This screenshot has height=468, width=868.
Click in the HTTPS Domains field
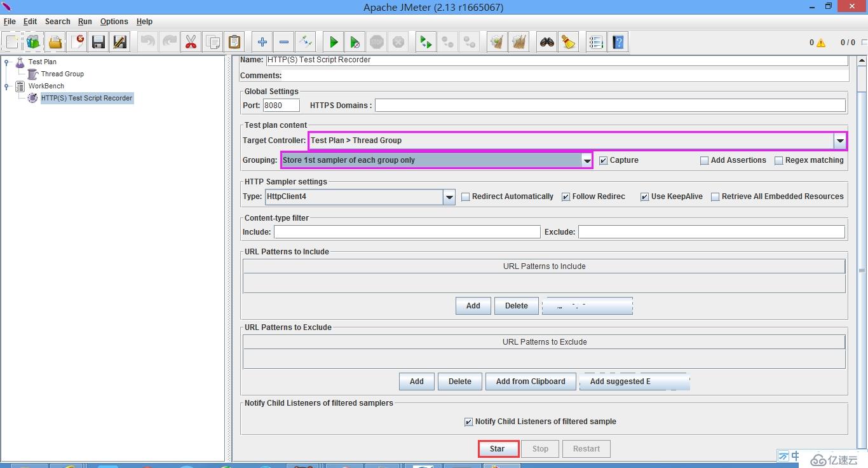[x=610, y=106]
